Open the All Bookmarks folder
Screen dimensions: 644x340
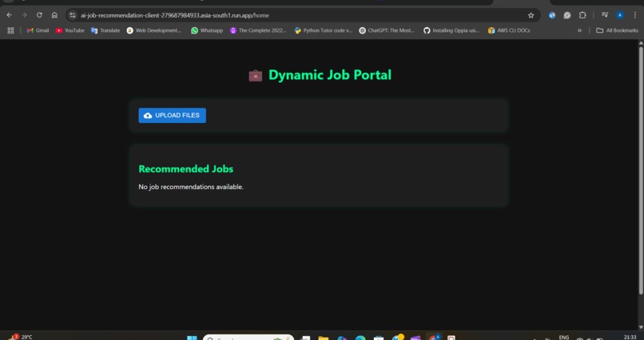click(x=618, y=30)
